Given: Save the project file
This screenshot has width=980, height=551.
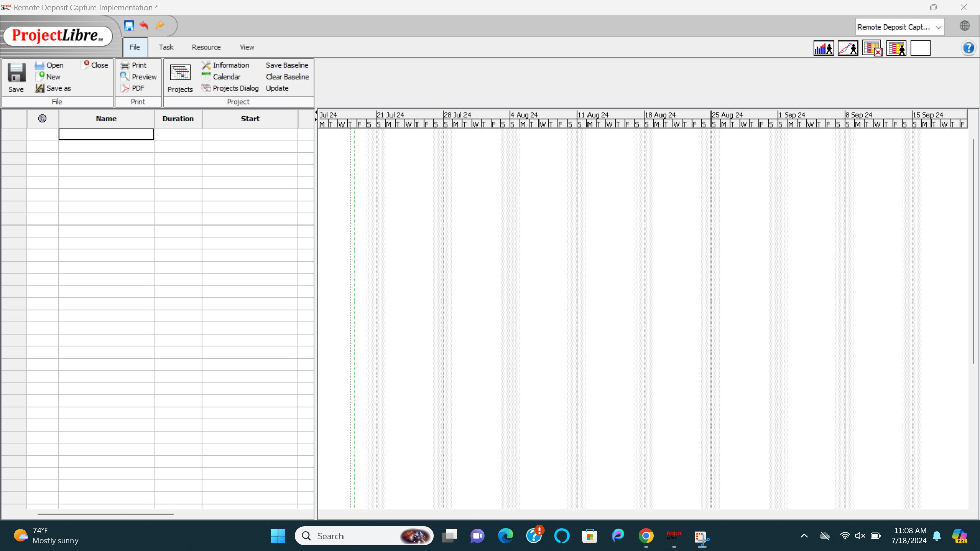Looking at the screenshot, I should pyautogui.click(x=16, y=77).
